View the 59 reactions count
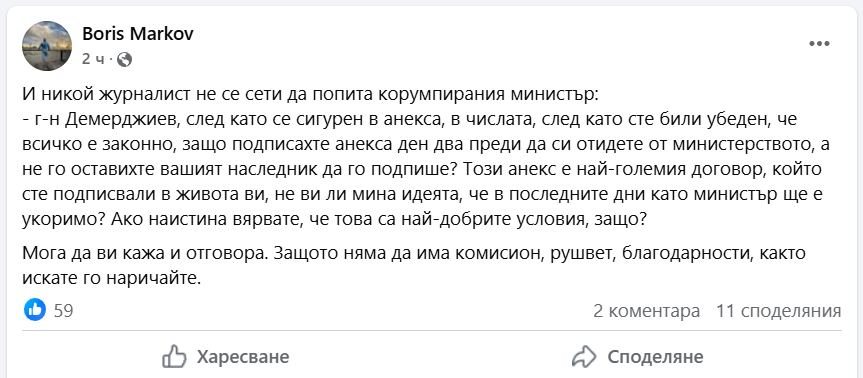863x378 pixels. pyautogui.click(x=63, y=311)
